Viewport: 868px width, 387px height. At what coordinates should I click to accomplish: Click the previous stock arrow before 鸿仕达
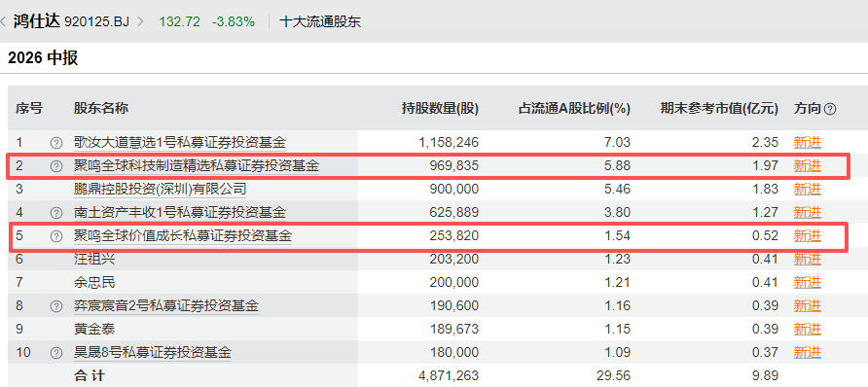pyautogui.click(x=3, y=22)
